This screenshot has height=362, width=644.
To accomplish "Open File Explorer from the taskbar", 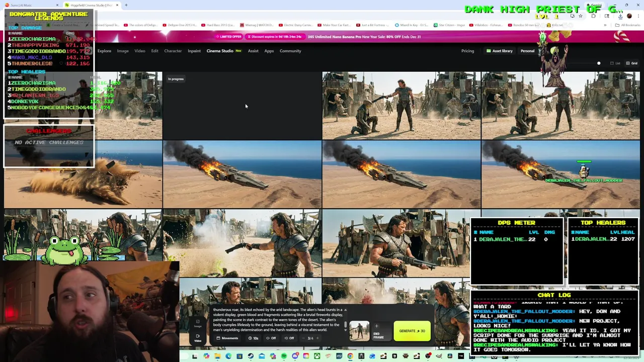I will point(217,356).
